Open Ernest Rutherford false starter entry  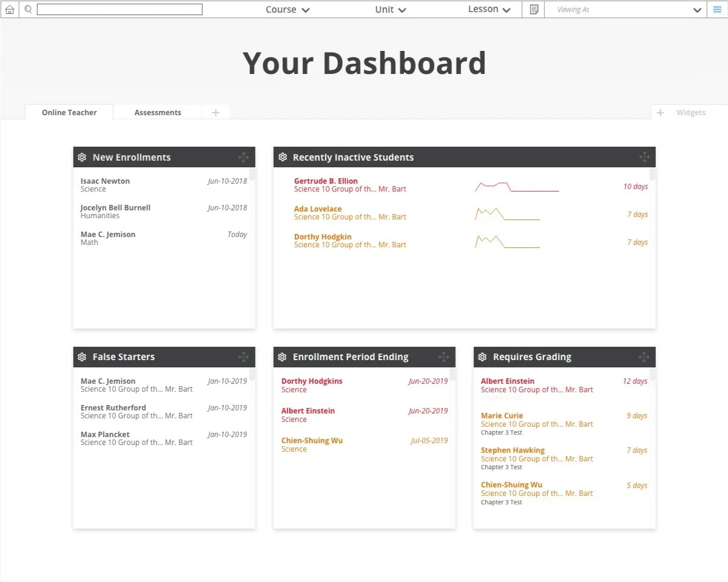163,412
